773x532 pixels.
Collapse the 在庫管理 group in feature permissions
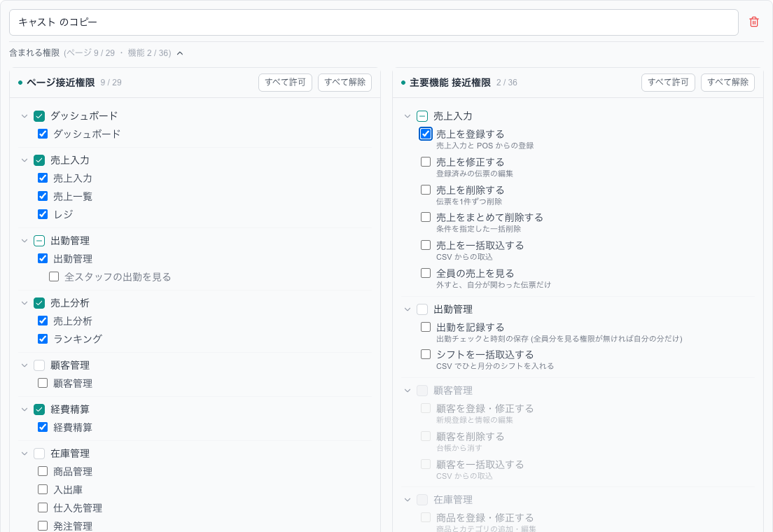tap(408, 500)
